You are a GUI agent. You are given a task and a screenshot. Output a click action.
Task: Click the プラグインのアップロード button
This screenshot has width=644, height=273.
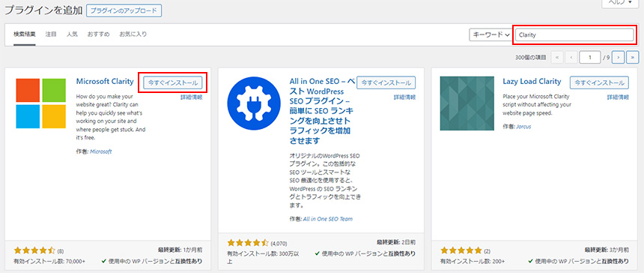click(x=124, y=10)
